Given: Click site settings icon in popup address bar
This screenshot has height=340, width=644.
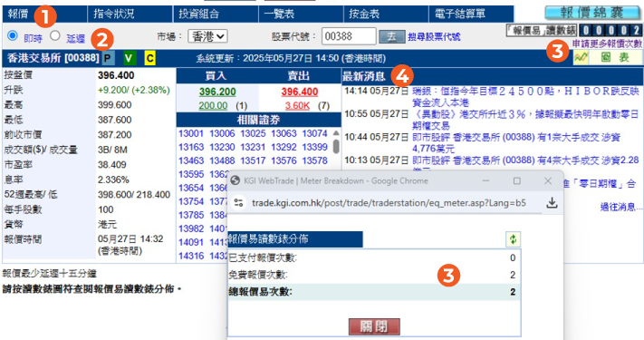Looking at the screenshot, I should point(238,203).
